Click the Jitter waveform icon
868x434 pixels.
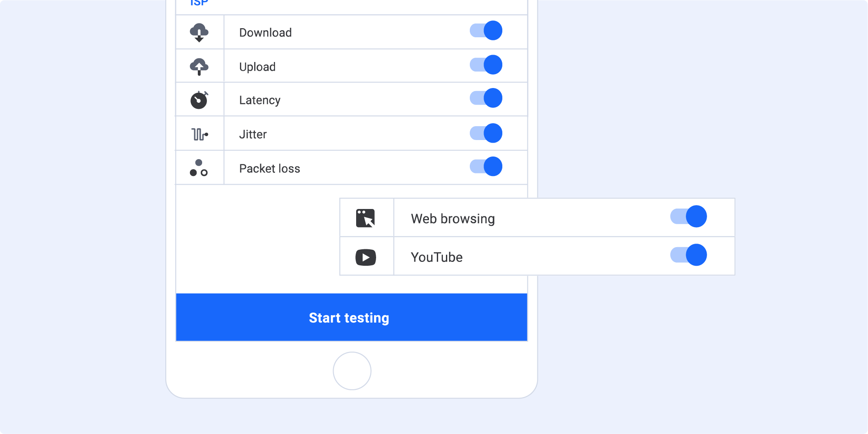pyautogui.click(x=200, y=134)
